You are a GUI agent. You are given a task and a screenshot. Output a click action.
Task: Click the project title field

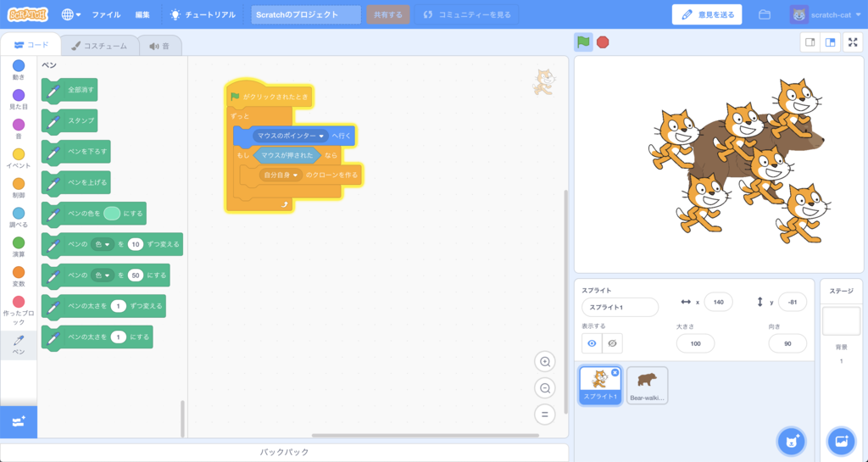pyautogui.click(x=305, y=14)
